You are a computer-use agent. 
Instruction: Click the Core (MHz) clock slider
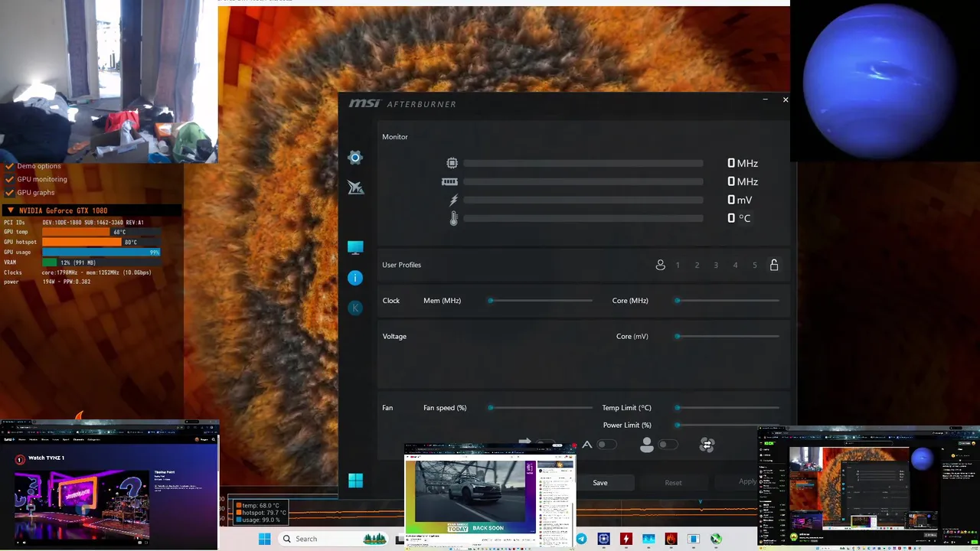coord(727,301)
